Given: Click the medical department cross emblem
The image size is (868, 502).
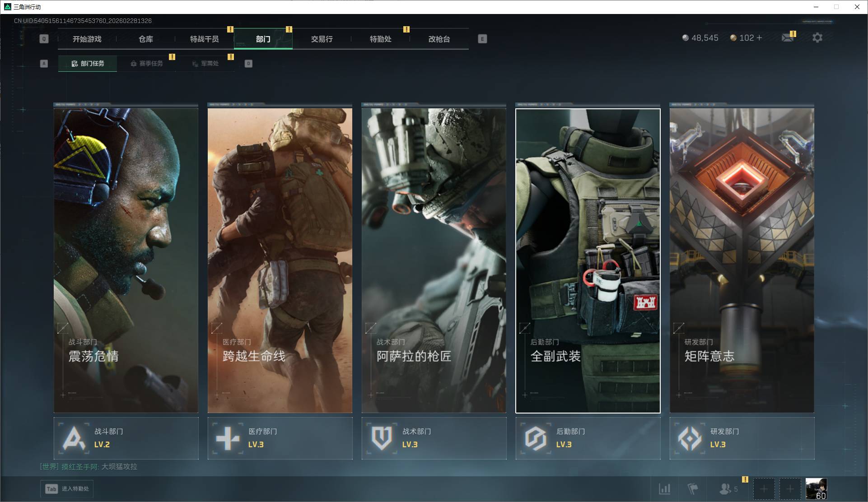Looking at the screenshot, I should tap(228, 438).
